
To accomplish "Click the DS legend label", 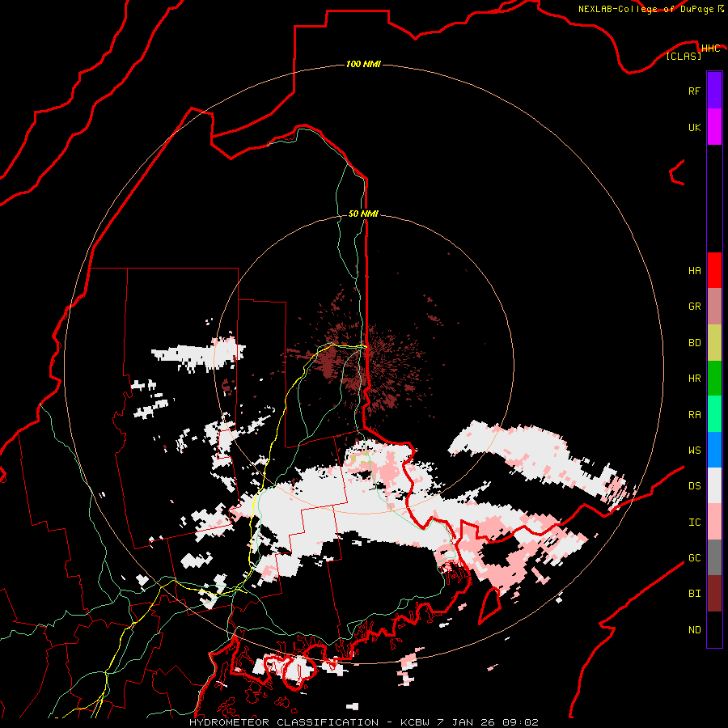I will [694, 486].
